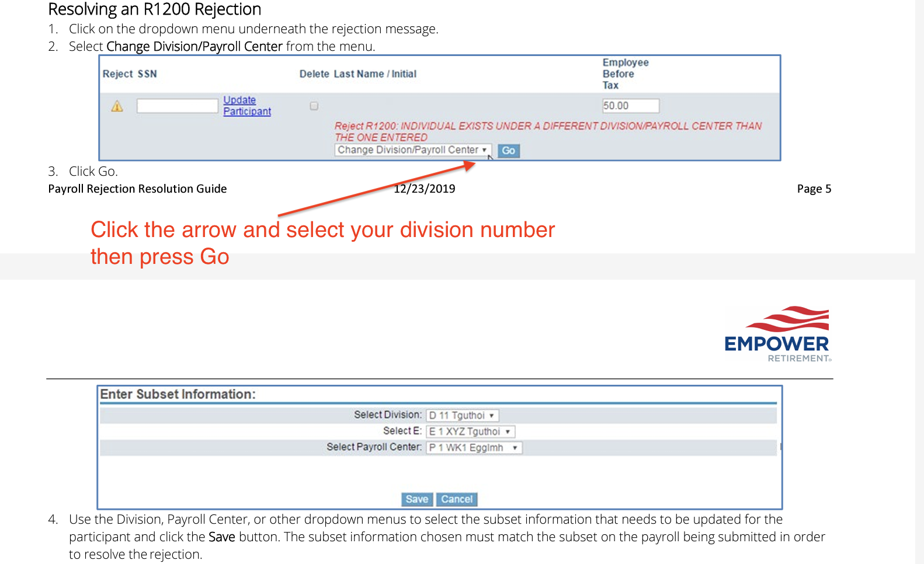Click the Save button

(x=416, y=500)
